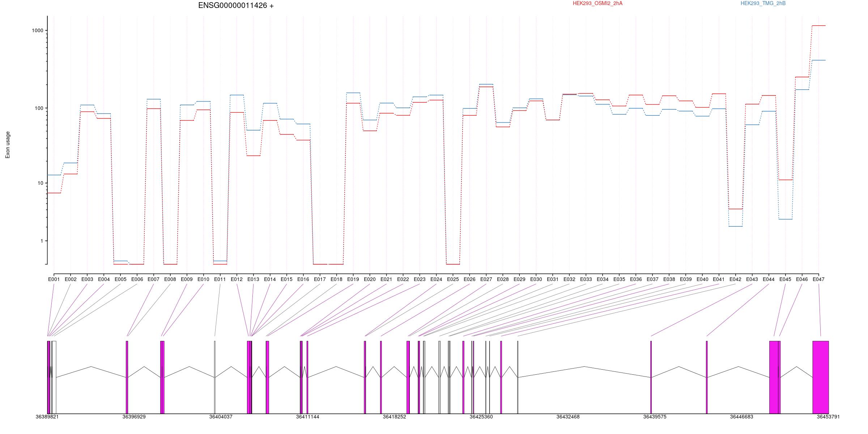Click the 100 y-axis tick label
Viewport: 868px width, 434px height.
(x=39, y=108)
